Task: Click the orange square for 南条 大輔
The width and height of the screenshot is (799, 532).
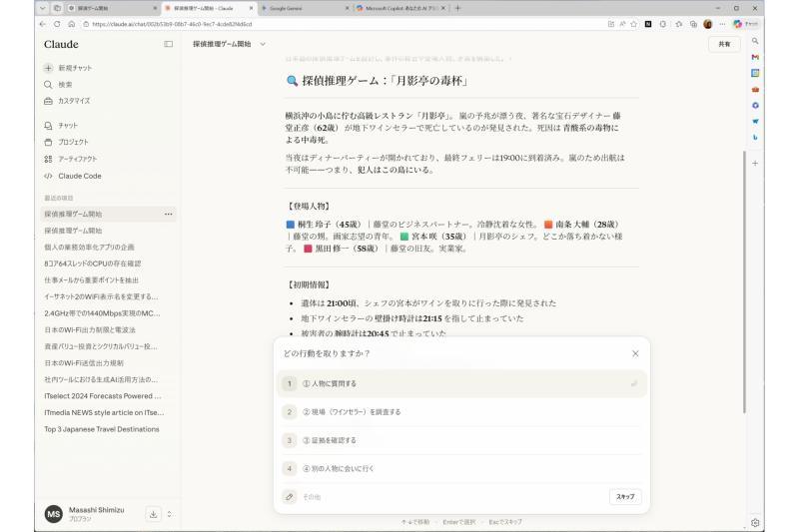Action: 548,225
